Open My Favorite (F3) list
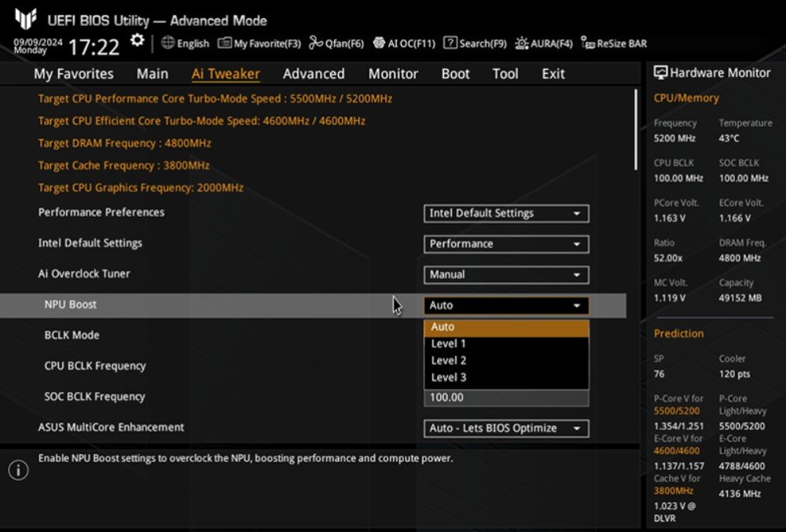 (259, 43)
